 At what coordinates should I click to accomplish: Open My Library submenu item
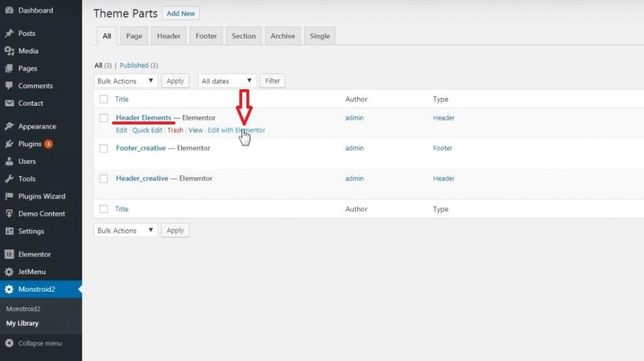point(22,323)
